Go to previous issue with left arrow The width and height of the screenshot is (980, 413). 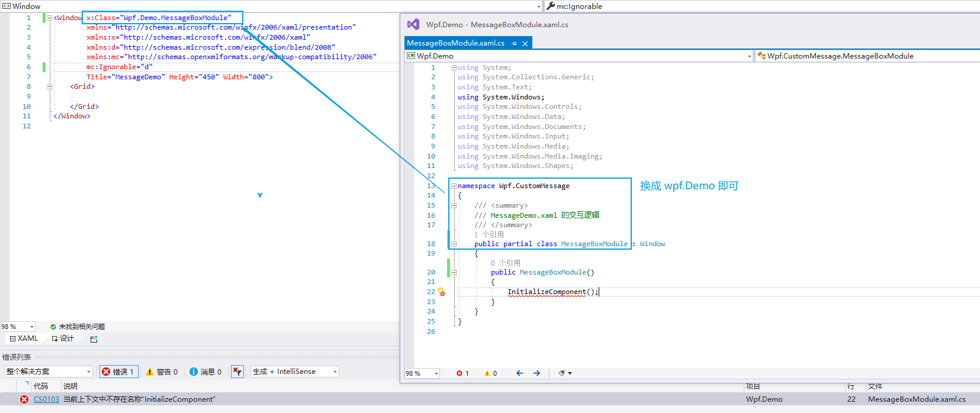point(519,373)
